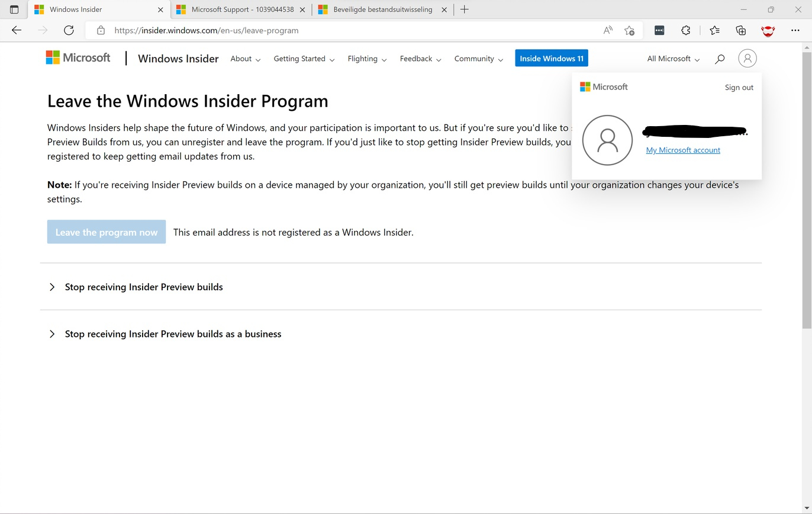
Task: Open a new tab with plus button
Action: 465,9
